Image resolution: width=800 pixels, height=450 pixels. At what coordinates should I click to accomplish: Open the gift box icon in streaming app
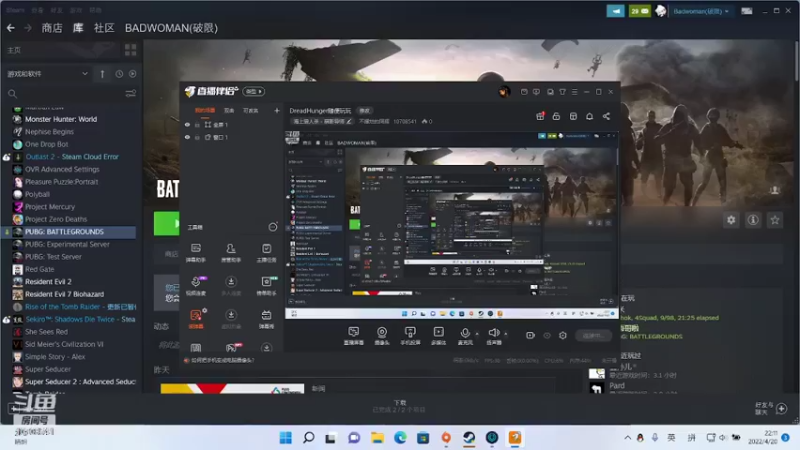click(540, 116)
